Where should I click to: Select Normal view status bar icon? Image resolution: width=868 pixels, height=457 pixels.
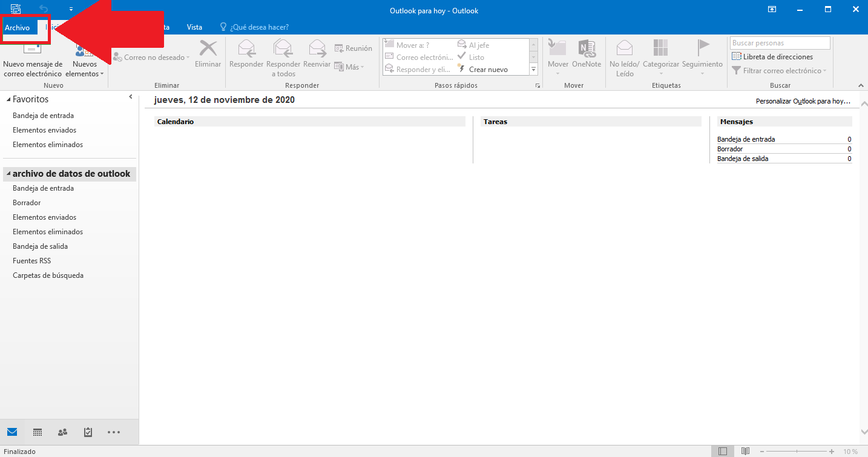722,452
